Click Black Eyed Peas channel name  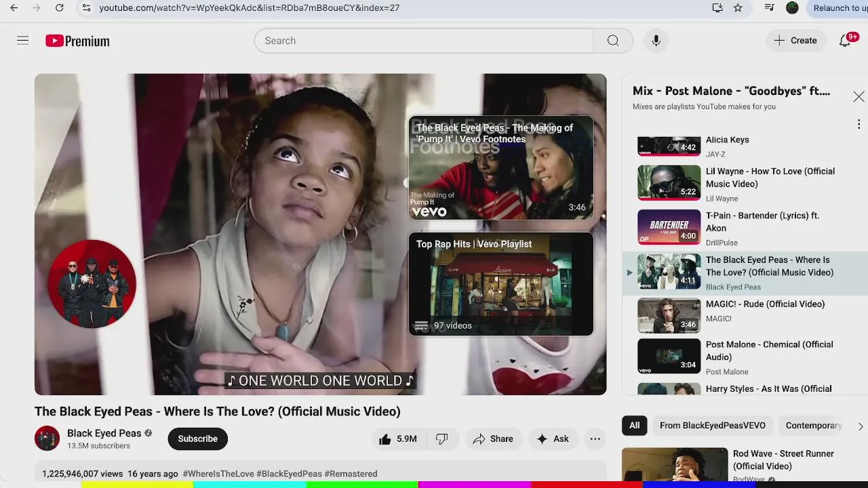tap(104, 433)
